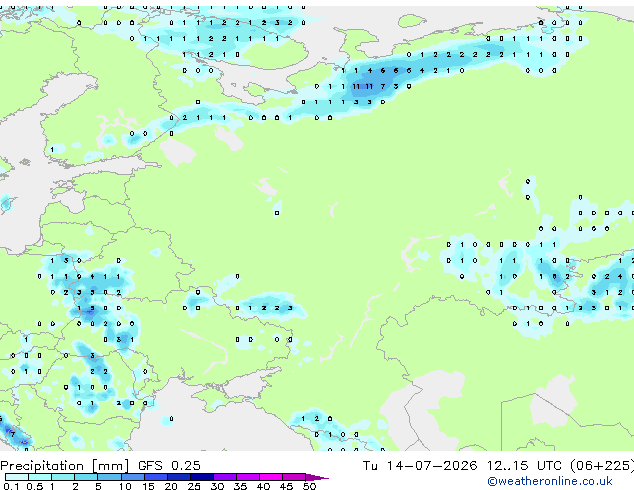Select the 40 to 45 mm legend swatch

click(x=271, y=477)
